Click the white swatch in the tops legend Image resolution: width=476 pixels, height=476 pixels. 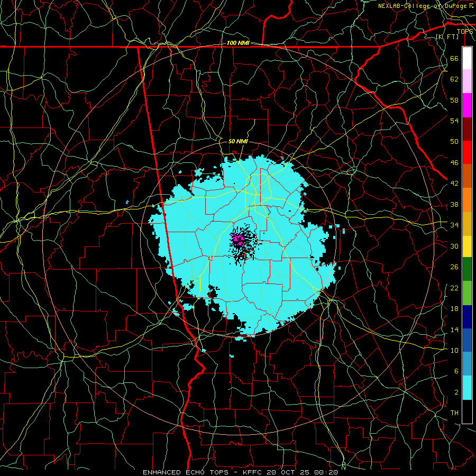coord(467,58)
